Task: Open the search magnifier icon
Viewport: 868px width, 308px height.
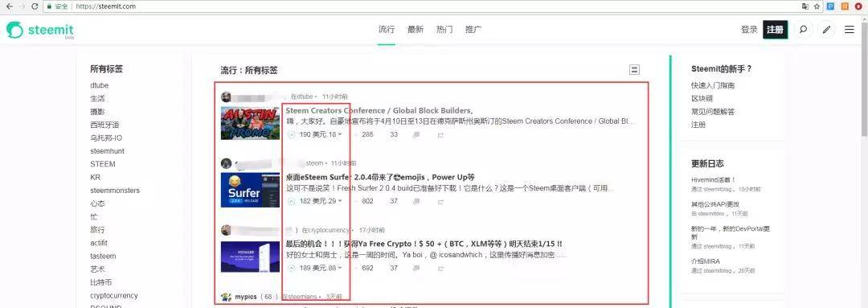Action: pyautogui.click(x=803, y=30)
